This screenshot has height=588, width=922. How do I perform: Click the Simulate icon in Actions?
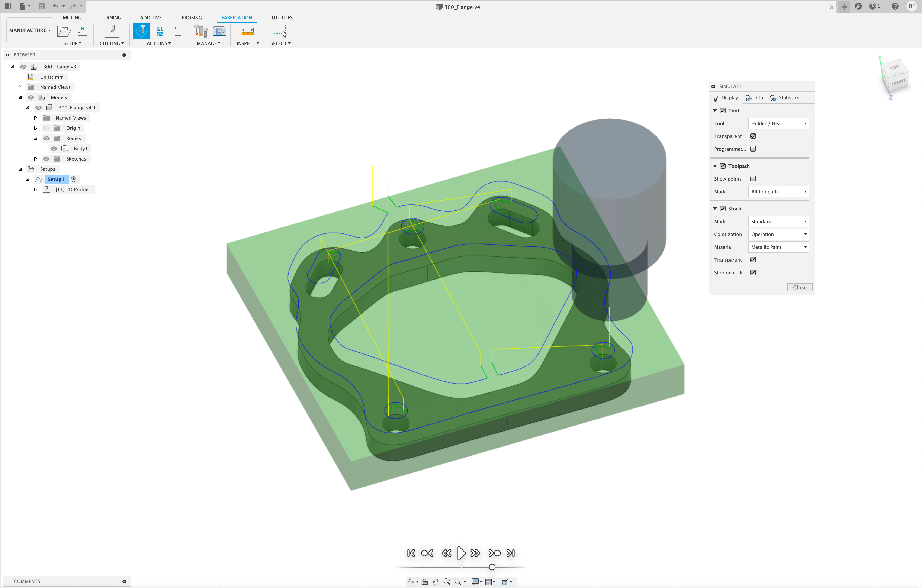click(x=141, y=31)
